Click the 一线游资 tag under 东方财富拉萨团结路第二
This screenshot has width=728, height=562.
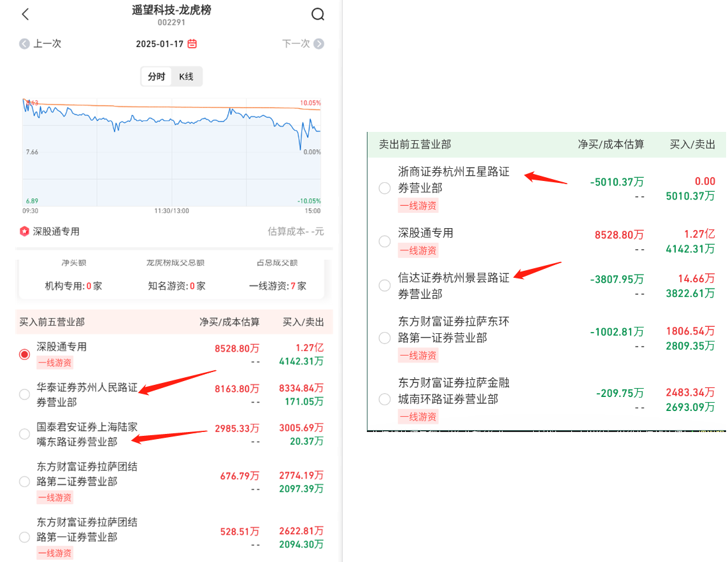click(x=55, y=498)
